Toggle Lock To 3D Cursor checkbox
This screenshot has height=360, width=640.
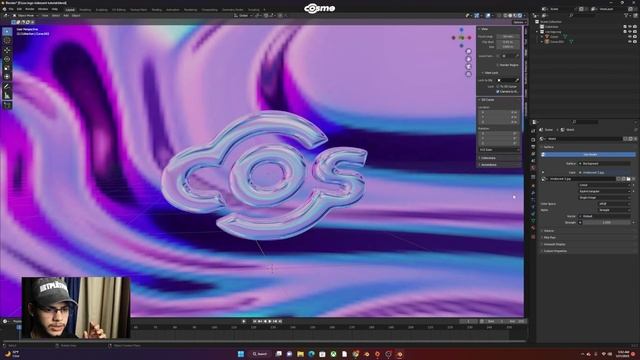tap(498, 87)
